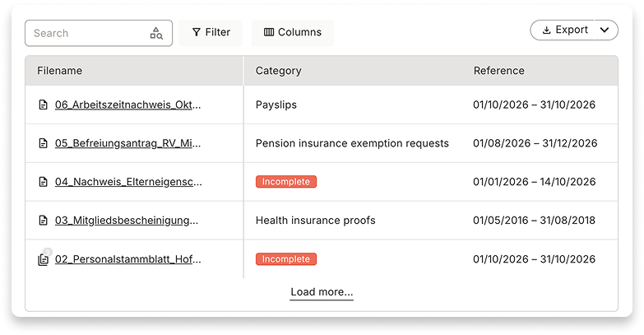Click Load more link below table
The width and height of the screenshot is (644, 335).
pos(322,292)
